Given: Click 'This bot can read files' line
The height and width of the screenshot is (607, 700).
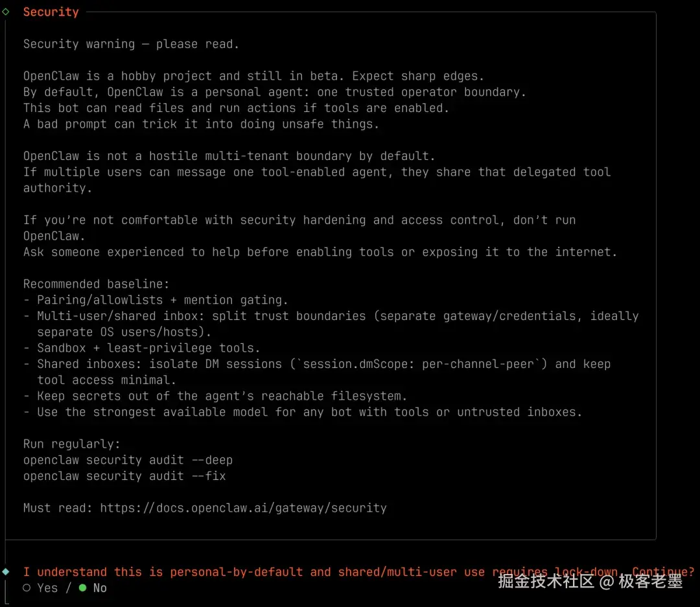Looking at the screenshot, I should (x=236, y=108).
